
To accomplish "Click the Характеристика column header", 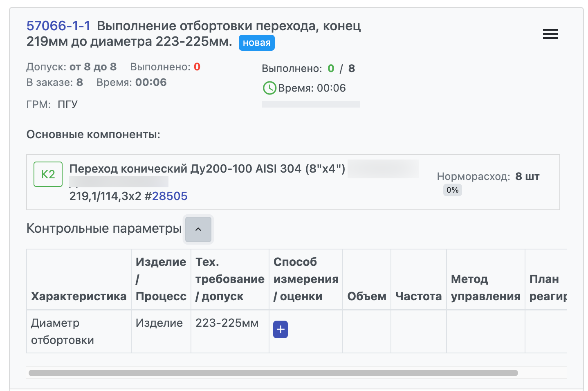I will click(x=79, y=296).
